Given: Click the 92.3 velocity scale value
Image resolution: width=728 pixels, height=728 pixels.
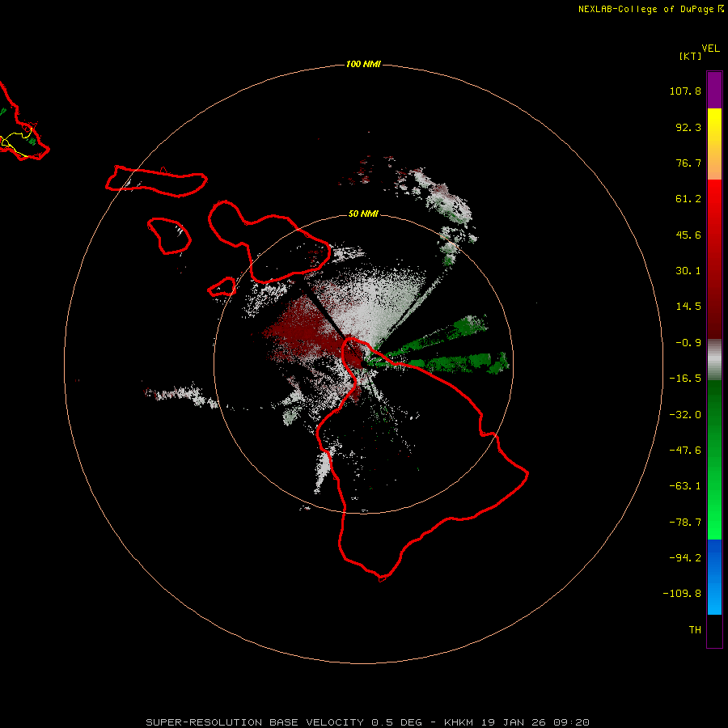Looking at the screenshot, I should pyautogui.click(x=688, y=127).
